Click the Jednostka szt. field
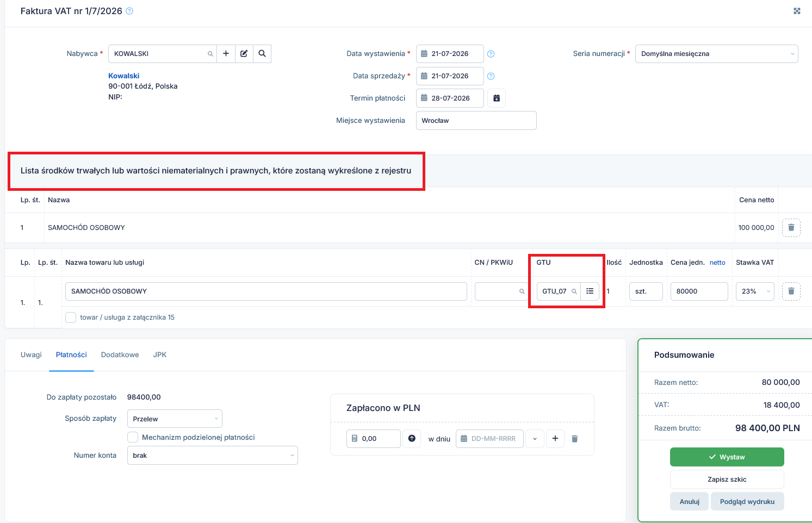Image resolution: width=812 pixels, height=523 pixels. point(646,291)
